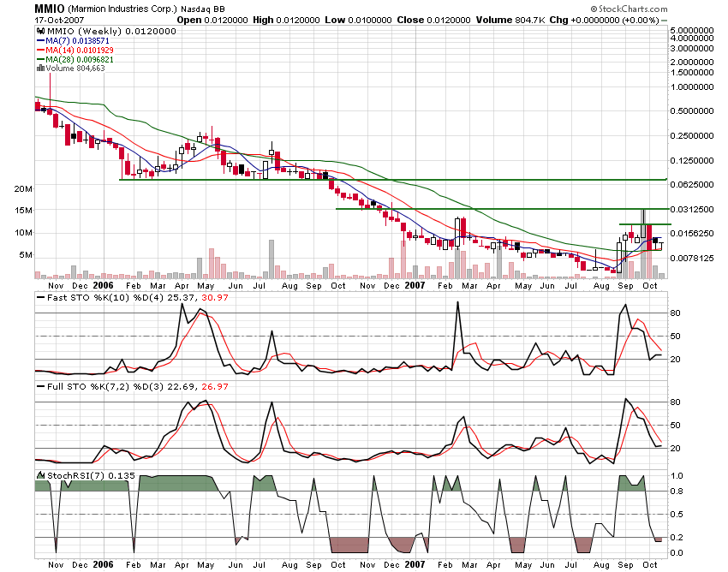Click the Close 0.0120000 value
The image size is (728, 572).
pos(433,20)
